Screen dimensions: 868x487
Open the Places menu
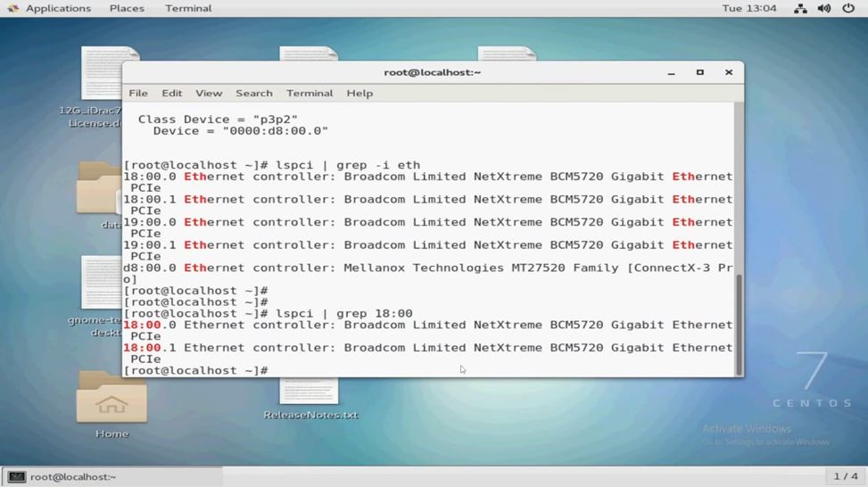point(127,8)
